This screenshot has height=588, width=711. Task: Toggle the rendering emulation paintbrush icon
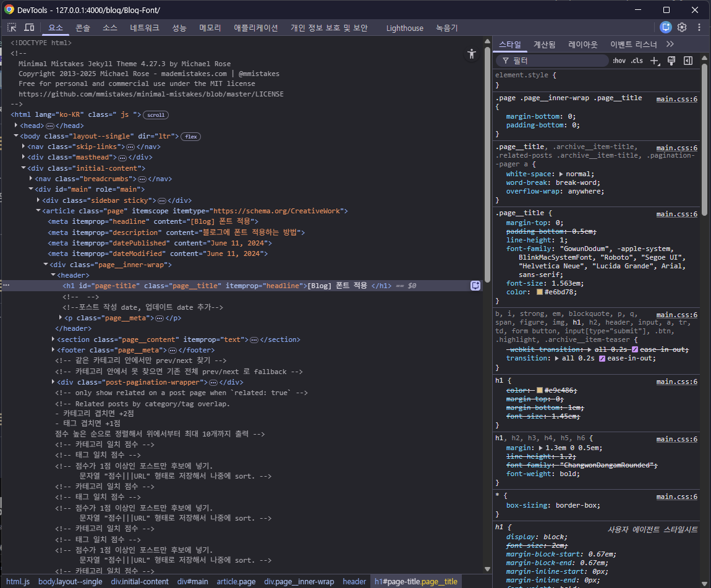coord(671,61)
